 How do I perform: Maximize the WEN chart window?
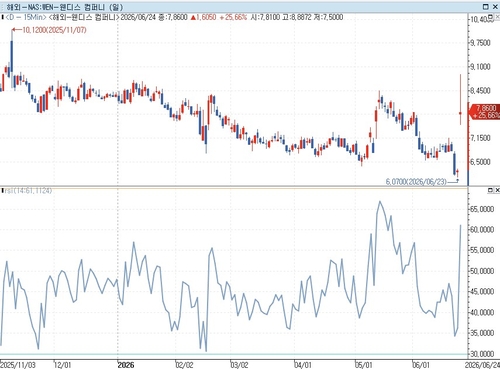tap(486, 6)
